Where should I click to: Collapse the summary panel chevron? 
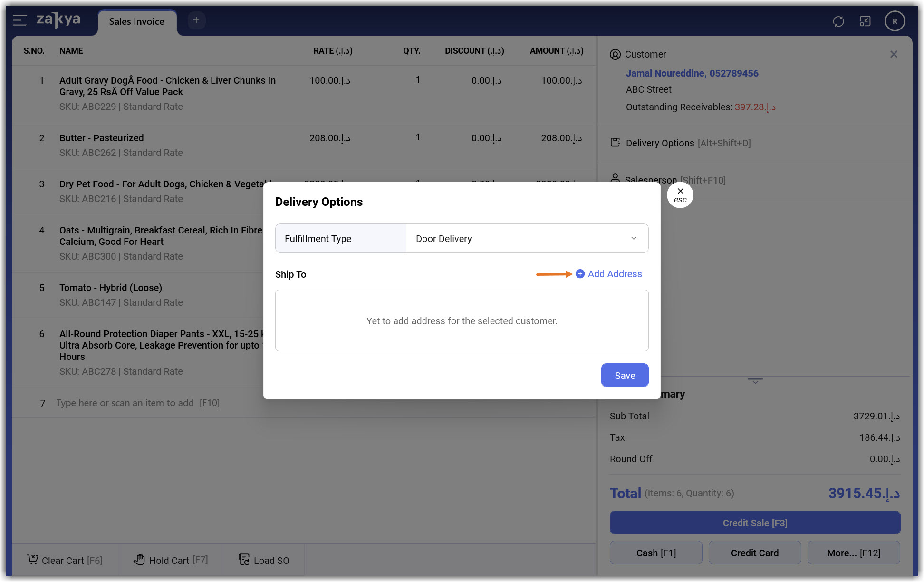coord(755,381)
